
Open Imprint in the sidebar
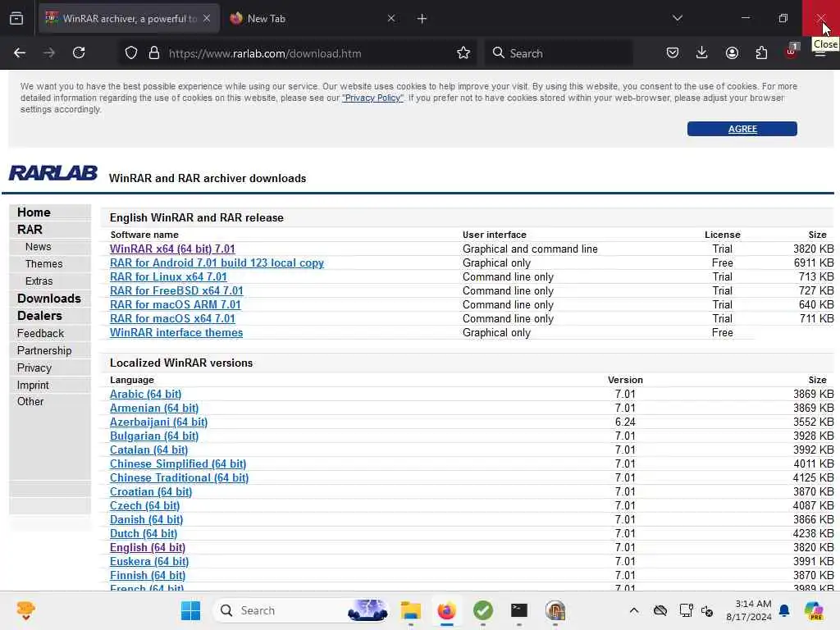(33, 386)
